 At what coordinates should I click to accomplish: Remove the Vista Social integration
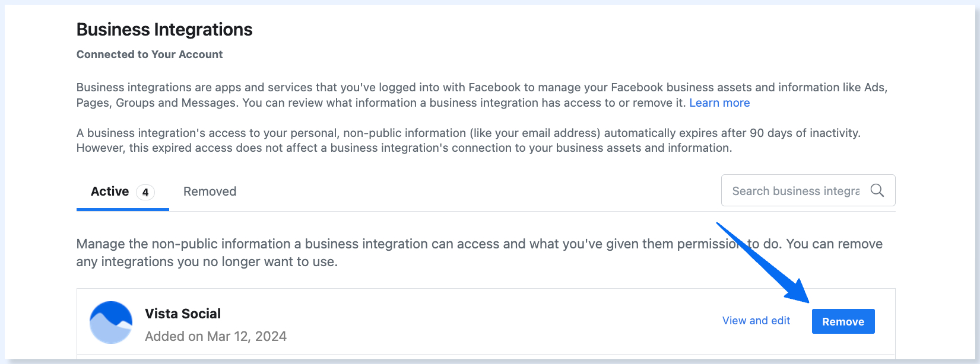pyautogui.click(x=843, y=321)
